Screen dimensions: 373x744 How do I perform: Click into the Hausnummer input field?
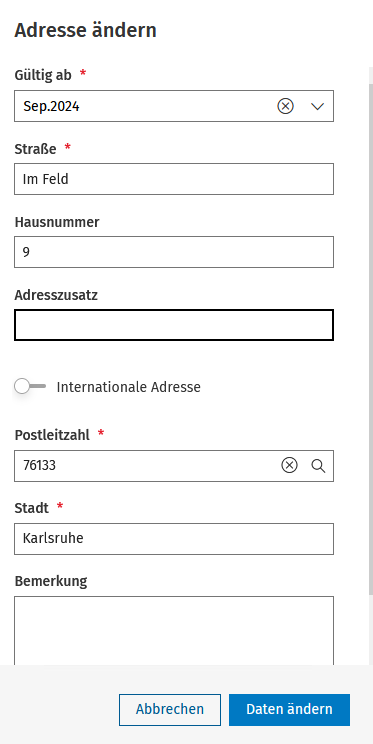coord(174,252)
